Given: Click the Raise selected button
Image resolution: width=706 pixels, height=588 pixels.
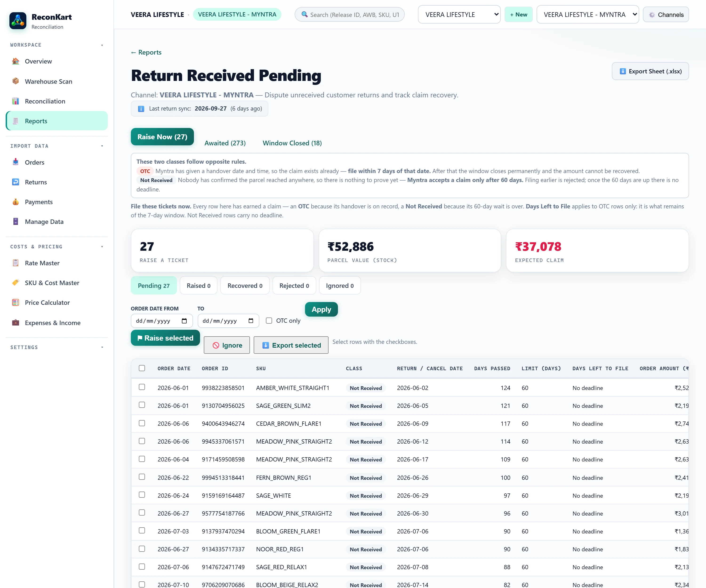Looking at the screenshot, I should [x=165, y=338].
